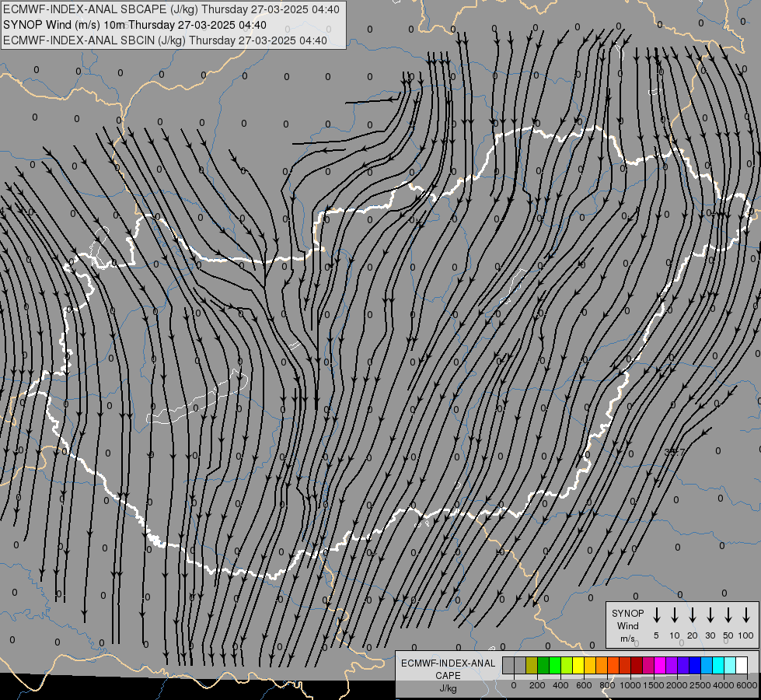Click the SYNOP Wind m/s legend label
This screenshot has height=700, width=761.
tap(627, 625)
